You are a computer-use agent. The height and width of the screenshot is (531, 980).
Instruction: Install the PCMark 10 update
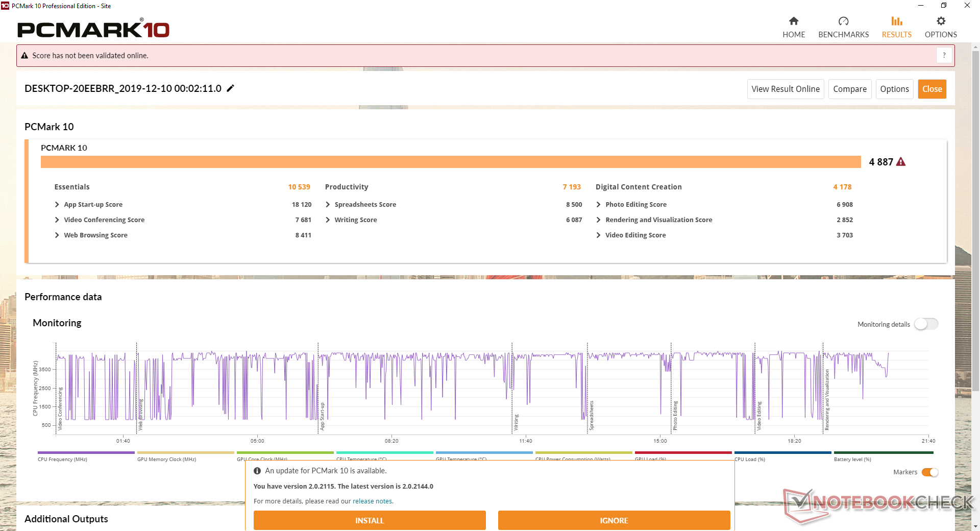pos(370,520)
